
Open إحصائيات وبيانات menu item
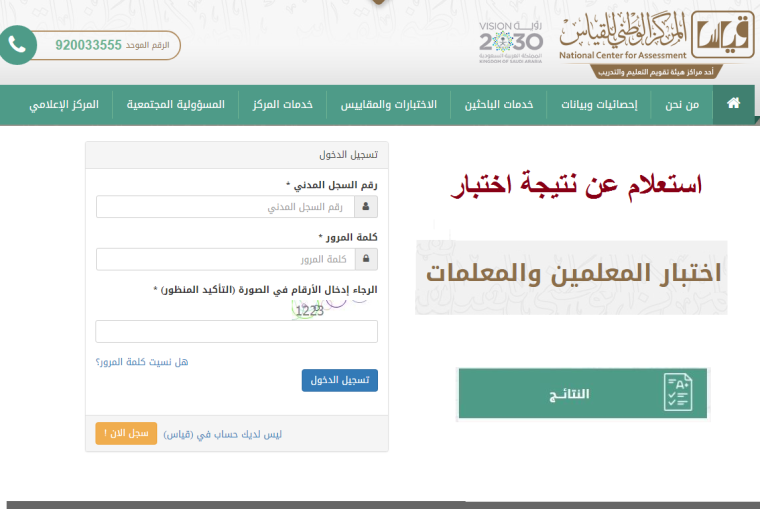click(599, 105)
